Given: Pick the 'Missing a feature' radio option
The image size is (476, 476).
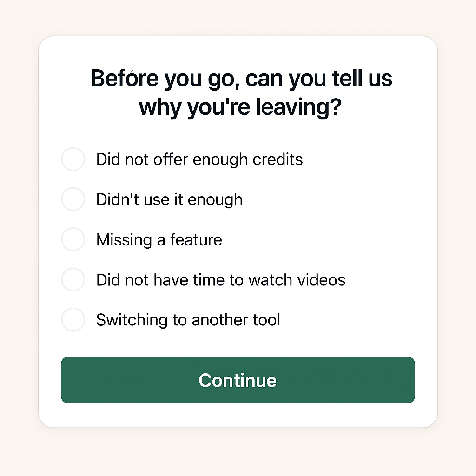Looking at the screenshot, I should coord(73,239).
